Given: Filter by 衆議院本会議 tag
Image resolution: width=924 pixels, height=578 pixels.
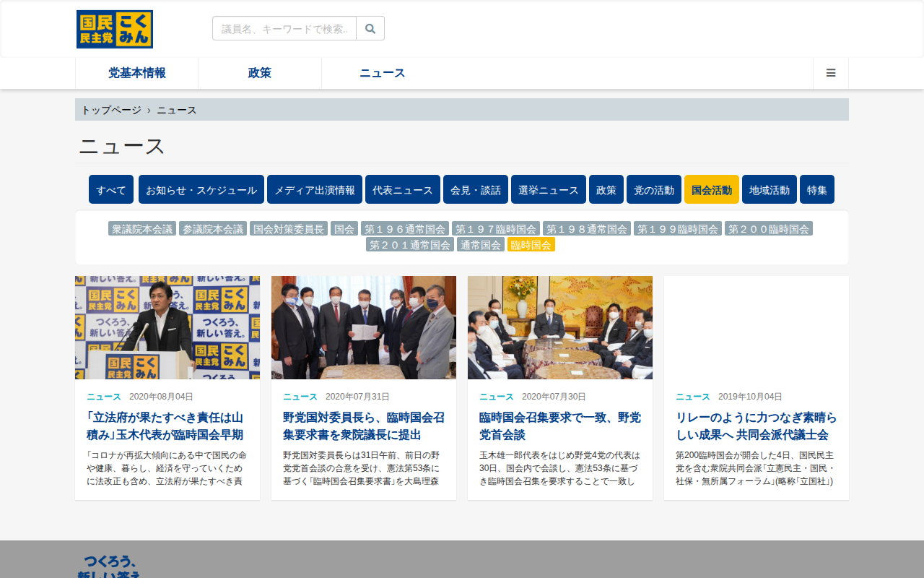Looking at the screenshot, I should pos(142,228).
